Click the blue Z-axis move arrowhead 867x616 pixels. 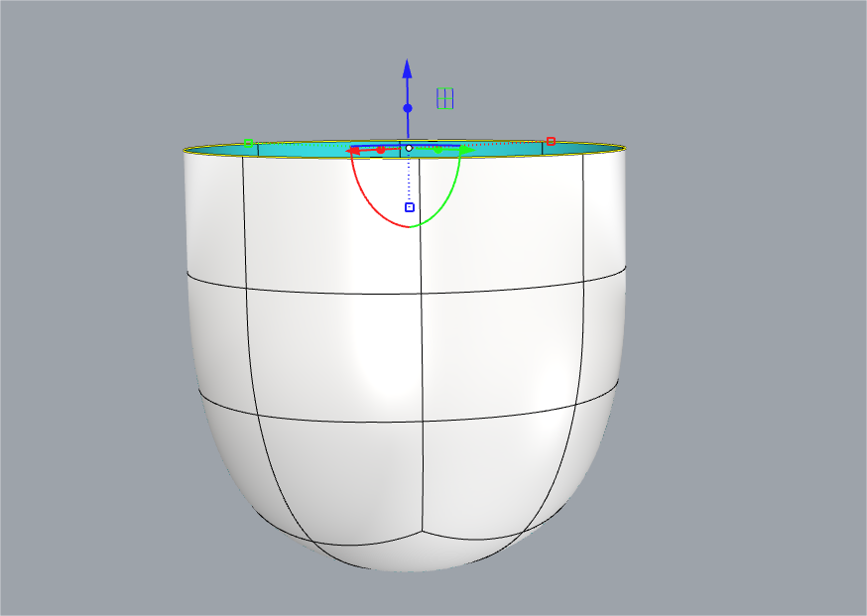(408, 68)
